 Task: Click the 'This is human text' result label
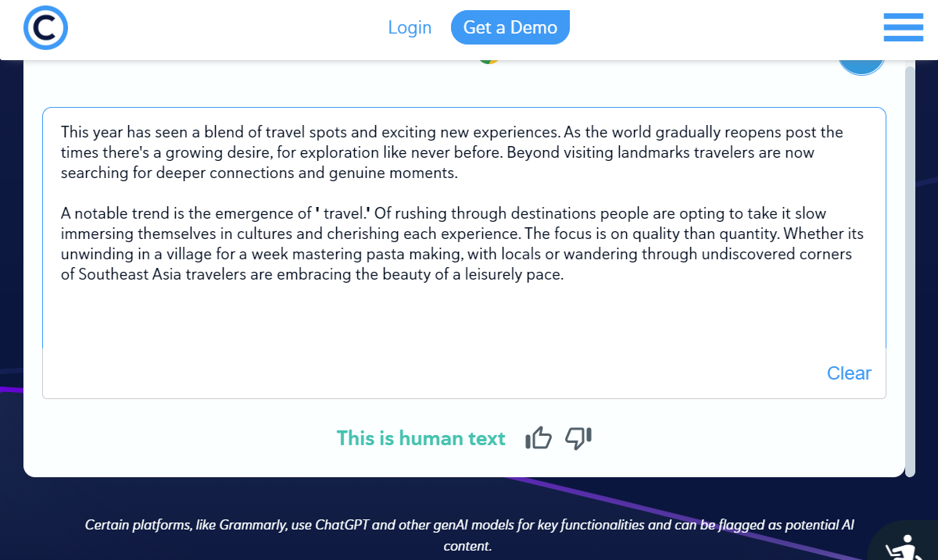click(x=421, y=439)
